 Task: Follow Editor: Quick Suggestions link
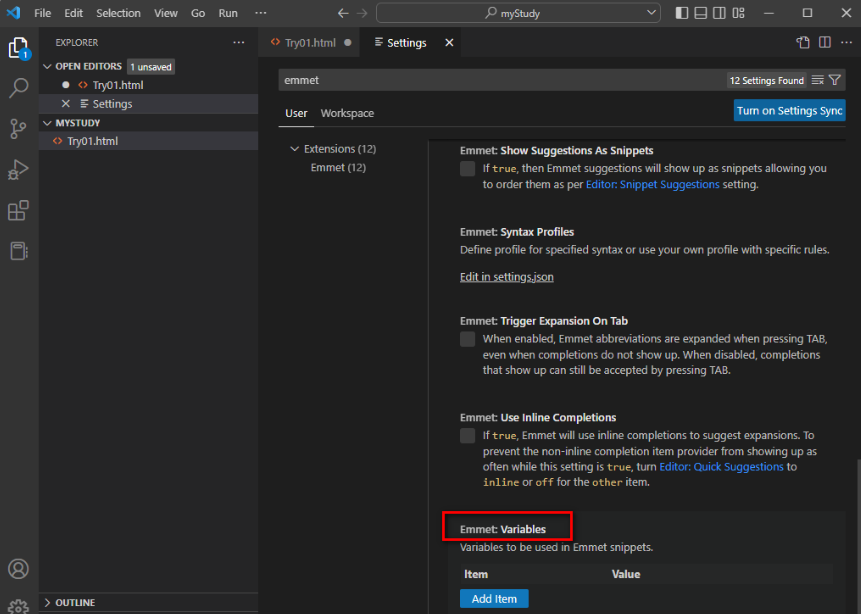pyautogui.click(x=721, y=467)
